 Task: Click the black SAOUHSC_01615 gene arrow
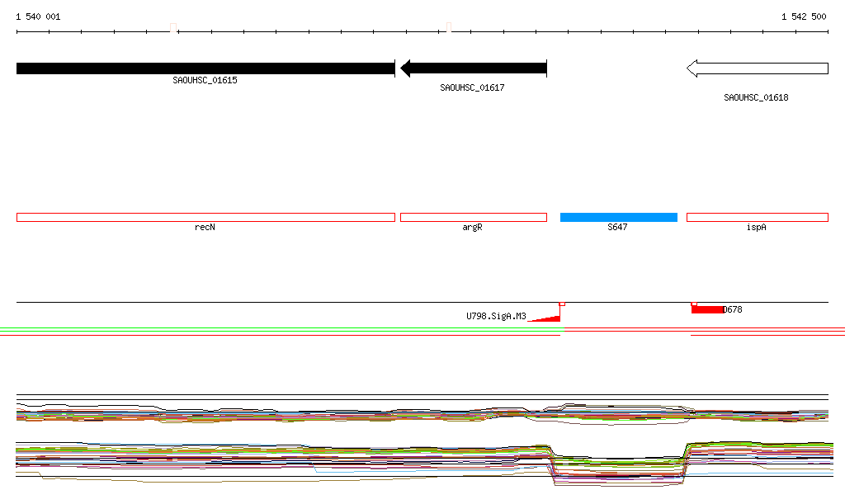[x=205, y=68]
